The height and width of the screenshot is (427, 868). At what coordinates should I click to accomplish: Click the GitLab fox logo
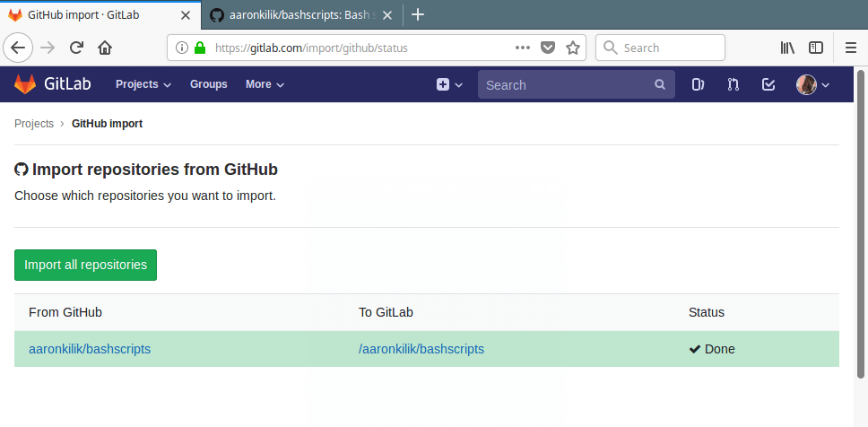[x=25, y=84]
